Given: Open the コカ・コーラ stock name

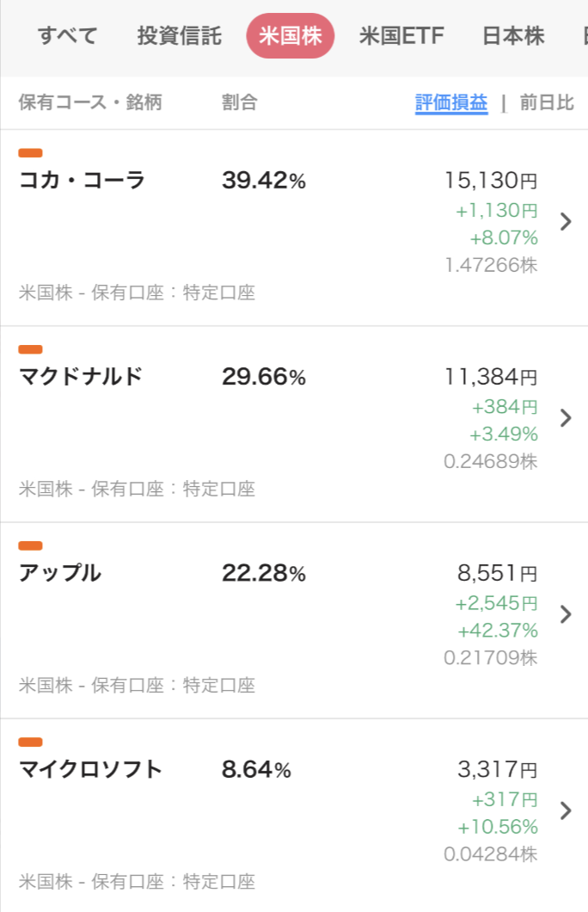Looking at the screenshot, I should click(x=82, y=181).
